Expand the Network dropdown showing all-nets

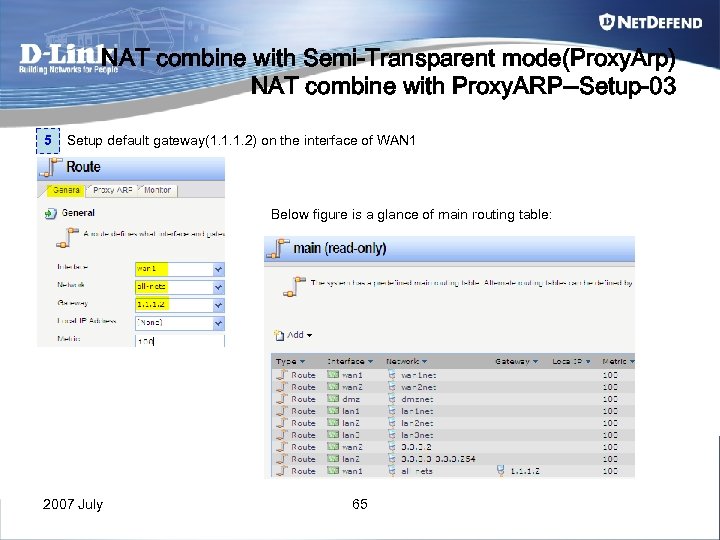tap(219, 287)
